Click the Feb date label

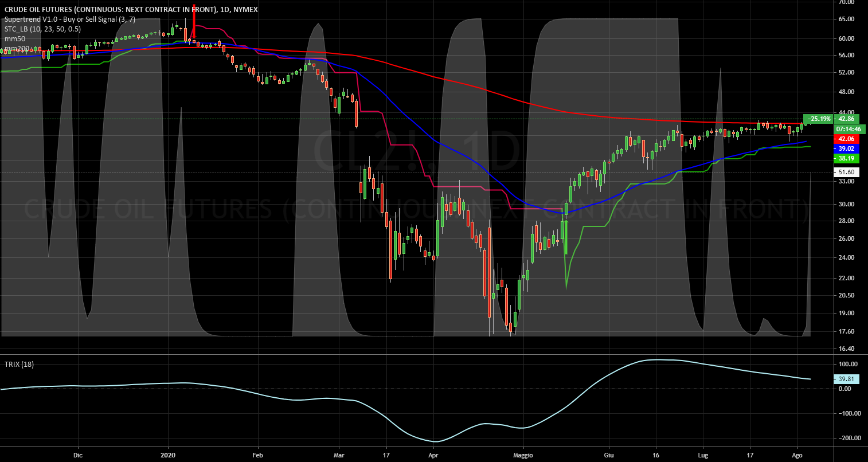(x=257, y=455)
